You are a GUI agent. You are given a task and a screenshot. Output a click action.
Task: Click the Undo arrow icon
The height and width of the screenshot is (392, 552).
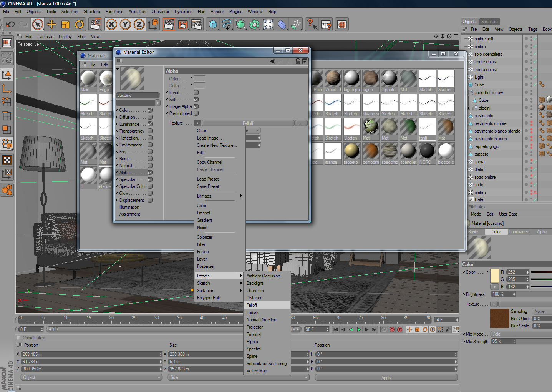pos(10,25)
